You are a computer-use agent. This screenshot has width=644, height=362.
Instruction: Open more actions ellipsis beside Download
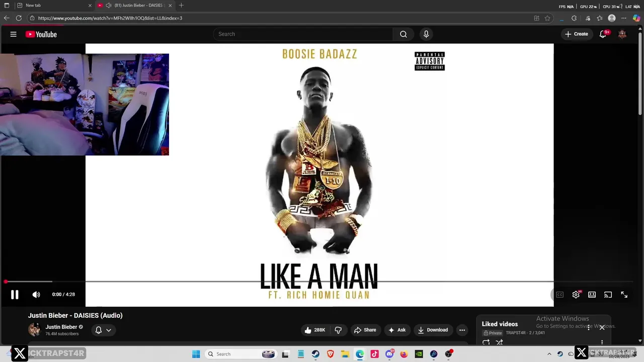(x=462, y=330)
